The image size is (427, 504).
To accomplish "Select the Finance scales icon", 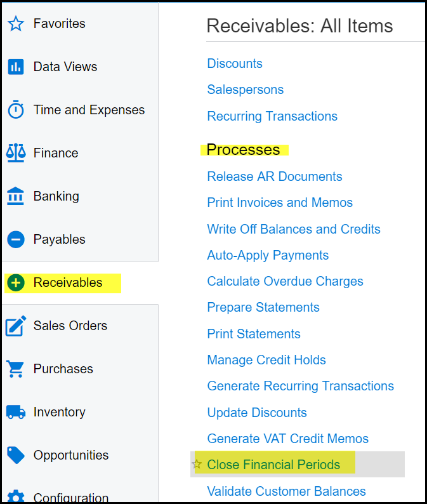I will [x=16, y=153].
